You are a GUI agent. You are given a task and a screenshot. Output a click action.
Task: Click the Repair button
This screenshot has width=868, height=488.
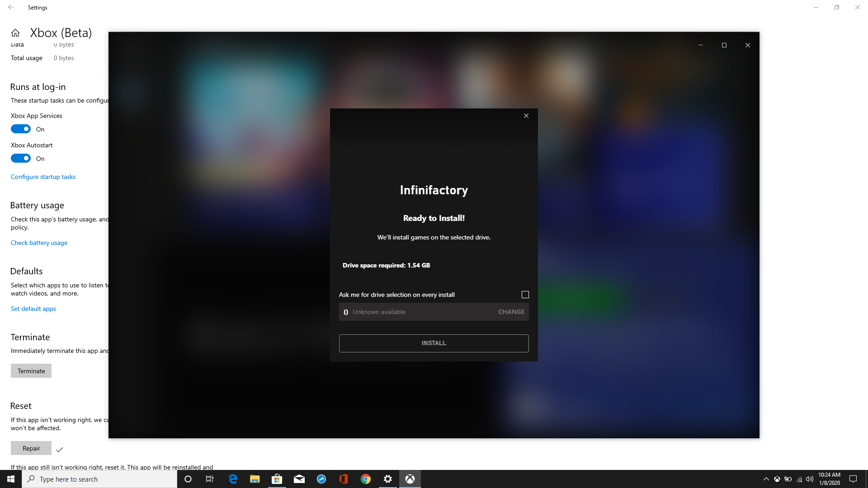[x=31, y=448]
